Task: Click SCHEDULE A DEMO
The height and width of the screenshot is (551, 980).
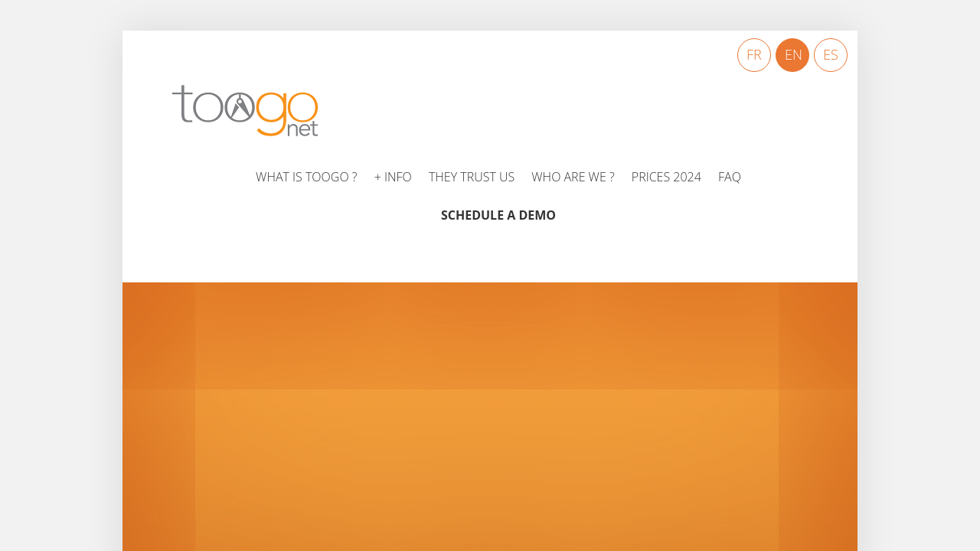Action: 498,215
